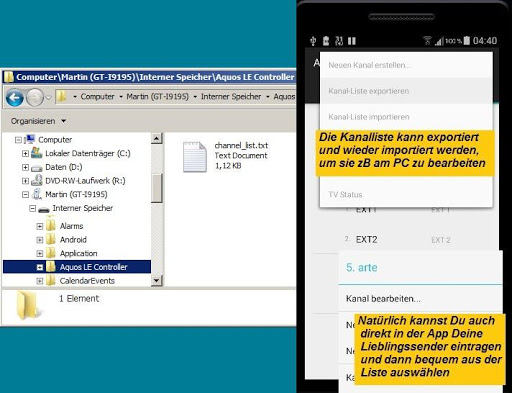Collapse the Interner Speicher tree node
This screenshot has height=393, width=512.
click(32, 208)
